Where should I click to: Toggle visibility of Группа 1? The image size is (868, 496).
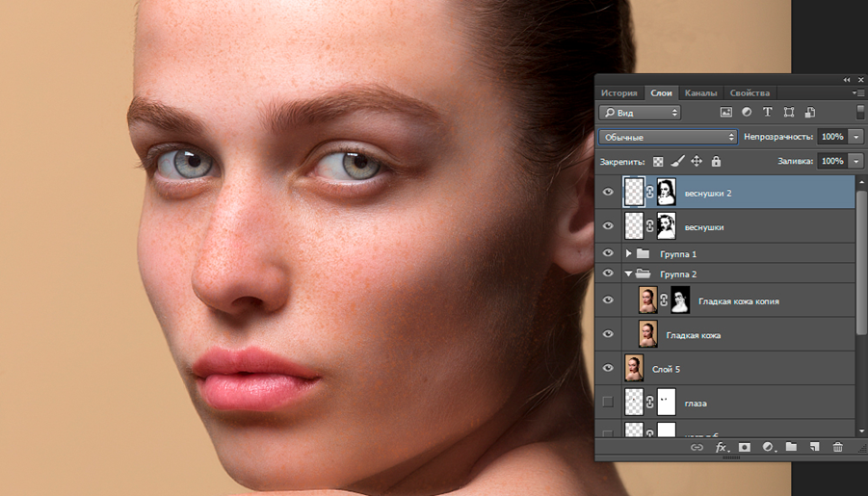pos(608,253)
